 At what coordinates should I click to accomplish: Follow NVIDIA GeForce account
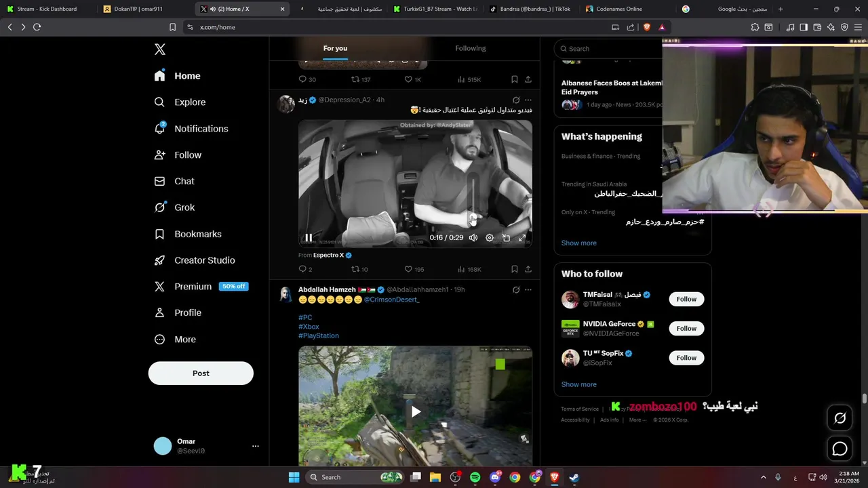[x=686, y=329]
